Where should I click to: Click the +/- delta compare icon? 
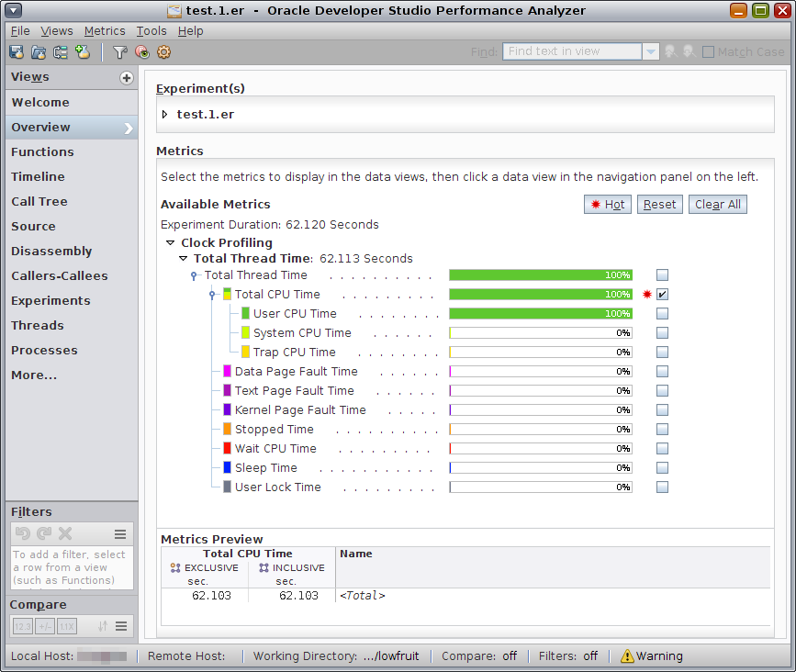click(45, 626)
